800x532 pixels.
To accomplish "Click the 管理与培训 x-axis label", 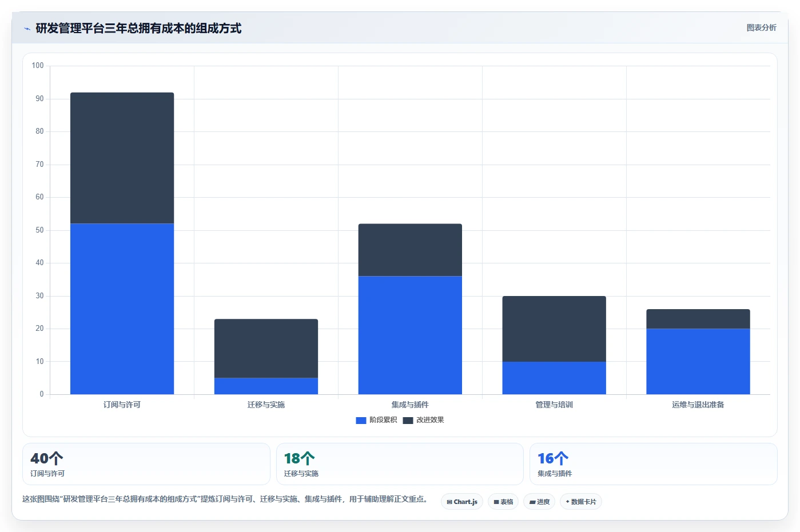I will coord(554,405).
